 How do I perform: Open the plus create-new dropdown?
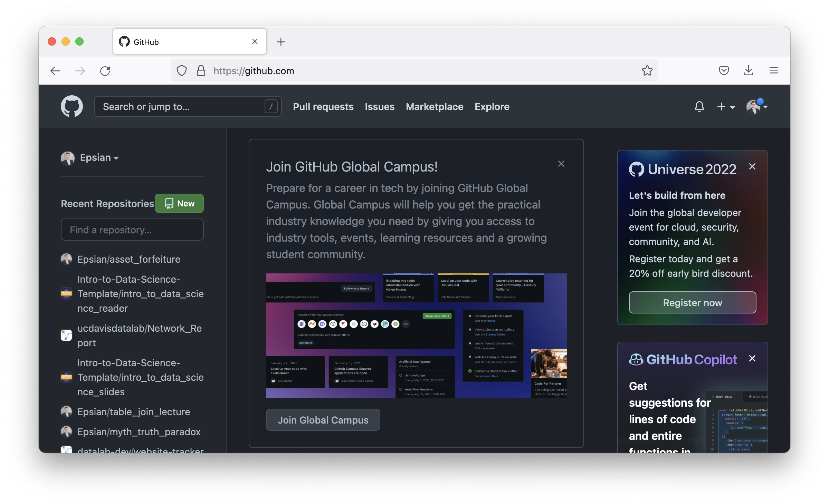726,107
